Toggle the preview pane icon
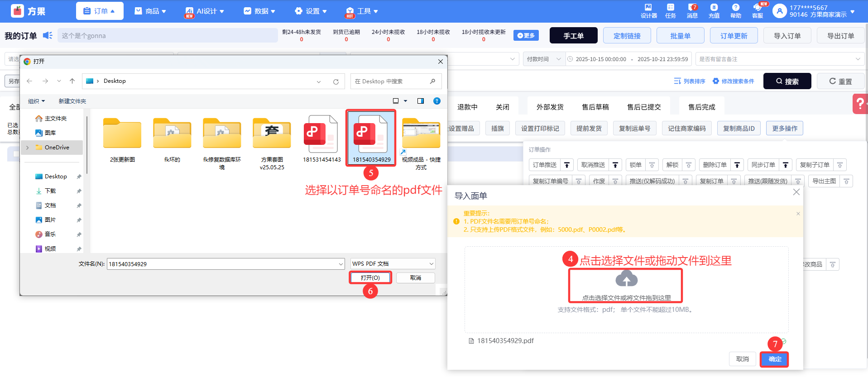868x387 pixels. 421,101
